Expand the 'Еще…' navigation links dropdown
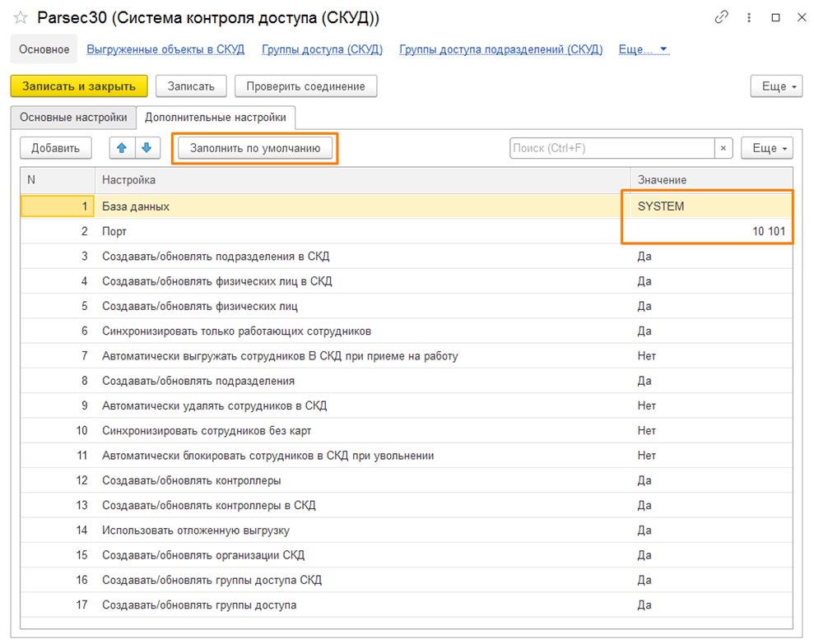 tap(643, 49)
